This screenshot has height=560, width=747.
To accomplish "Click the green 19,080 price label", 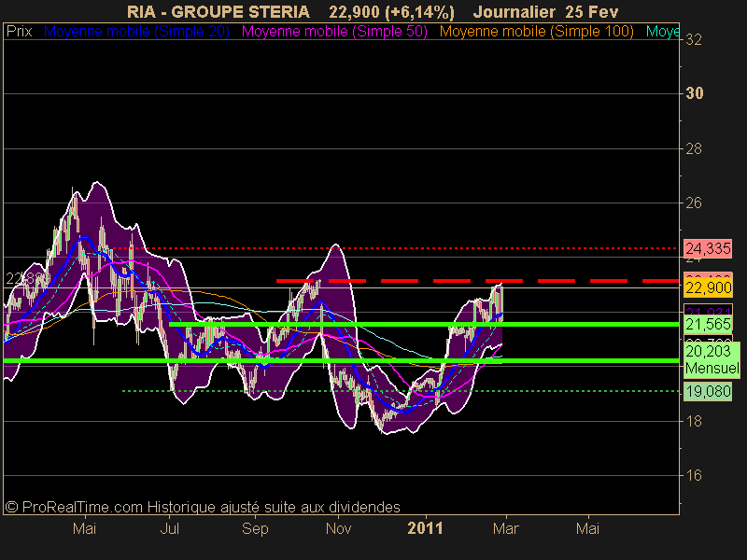I will click(708, 391).
